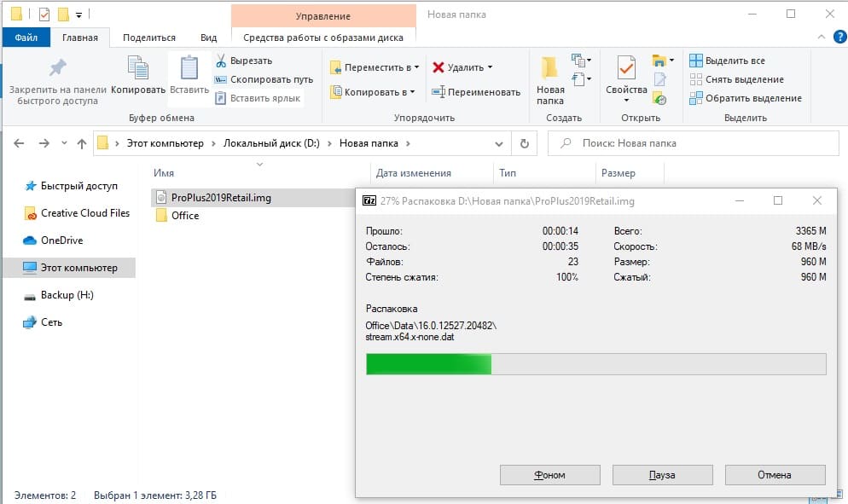Click Пауза in 7-Zip dialog

point(663,475)
